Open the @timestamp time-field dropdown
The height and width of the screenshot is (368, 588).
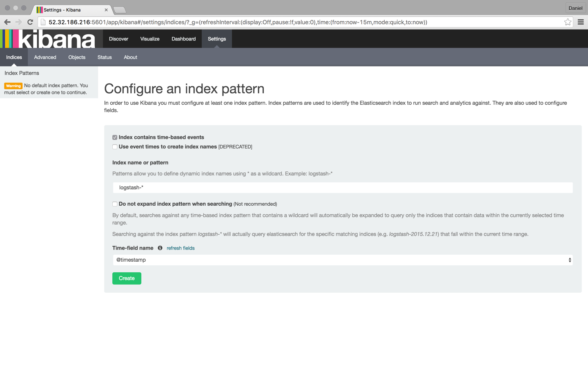tap(569, 260)
